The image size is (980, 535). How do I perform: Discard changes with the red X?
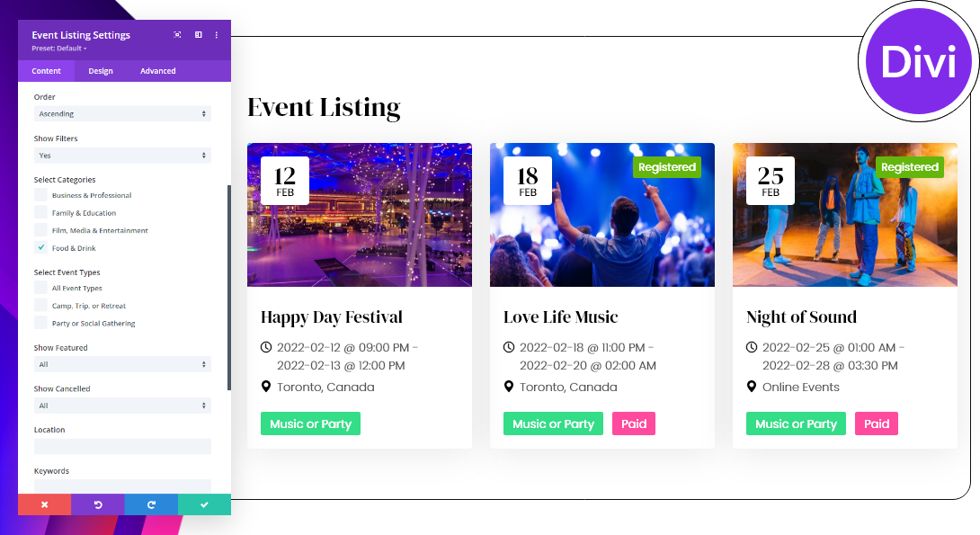click(44, 505)
